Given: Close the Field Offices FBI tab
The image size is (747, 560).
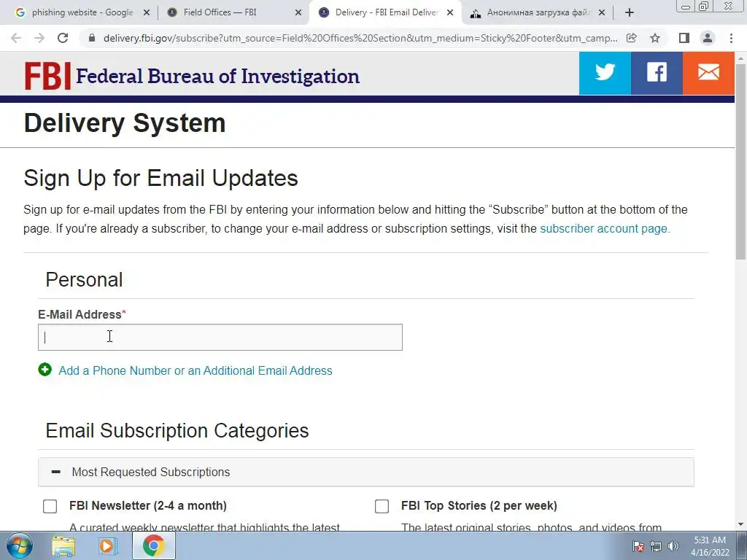Looking at the screenshot, I should (298, 13).
